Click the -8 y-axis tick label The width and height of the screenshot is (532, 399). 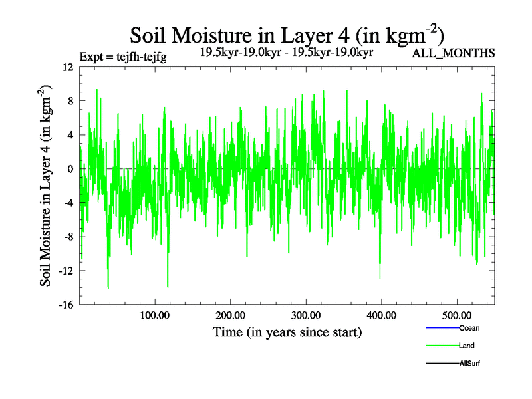(x=67, y=237)
